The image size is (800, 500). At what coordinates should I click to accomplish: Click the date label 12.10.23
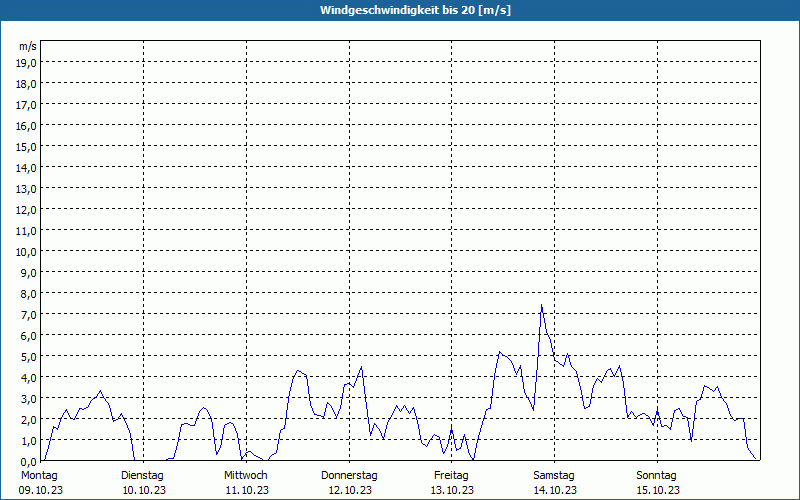click(x=349, y=490)
